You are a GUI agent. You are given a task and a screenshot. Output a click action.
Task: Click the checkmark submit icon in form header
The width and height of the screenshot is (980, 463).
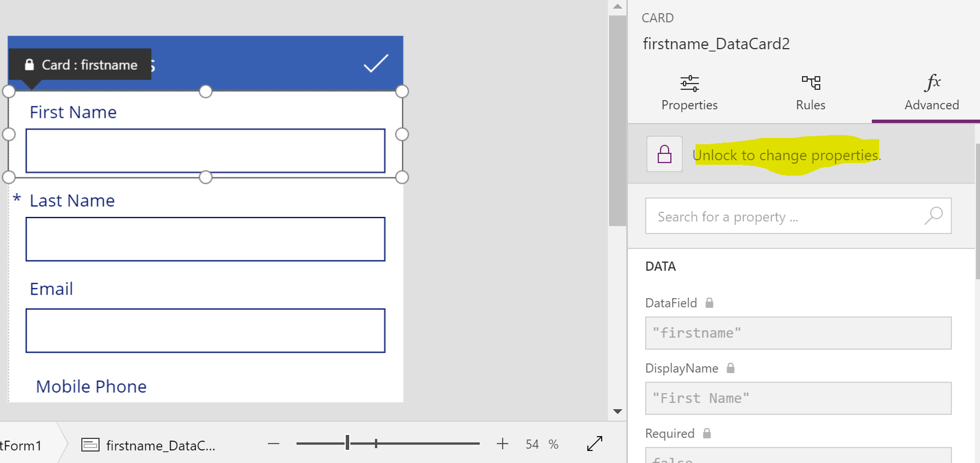pos(376,64)
